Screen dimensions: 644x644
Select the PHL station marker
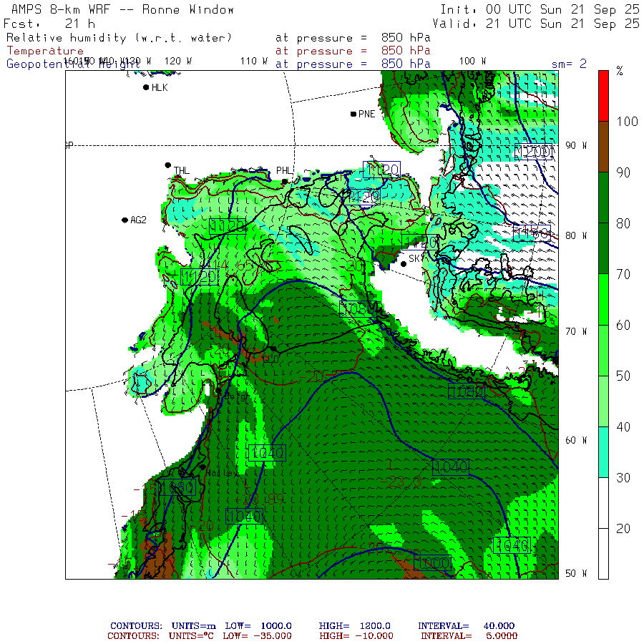click(x=285, y=182)
